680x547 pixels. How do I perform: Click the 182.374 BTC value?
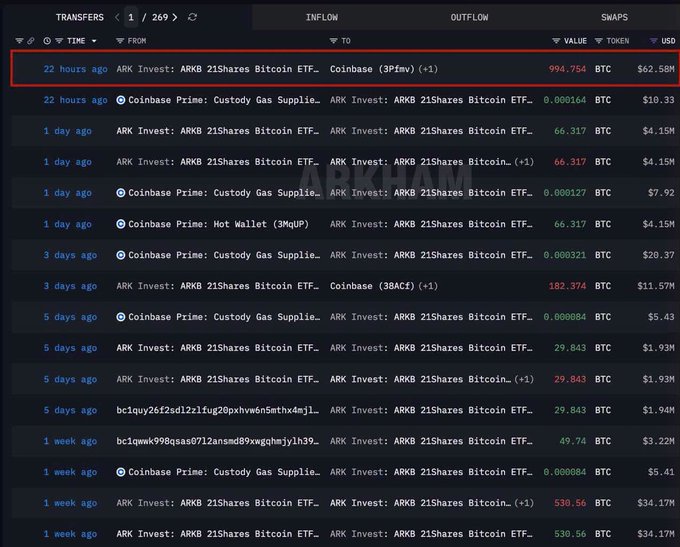tap(567, 286)
